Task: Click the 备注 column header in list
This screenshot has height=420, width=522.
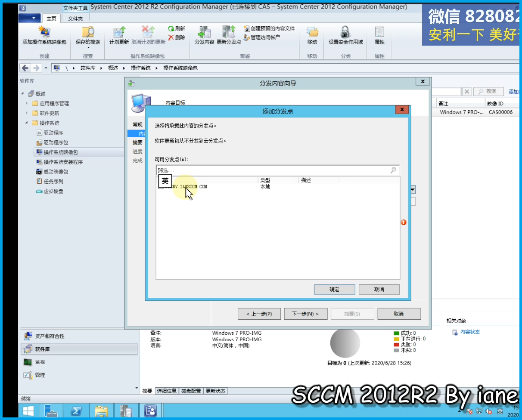Action: click(x=461, y=104)
